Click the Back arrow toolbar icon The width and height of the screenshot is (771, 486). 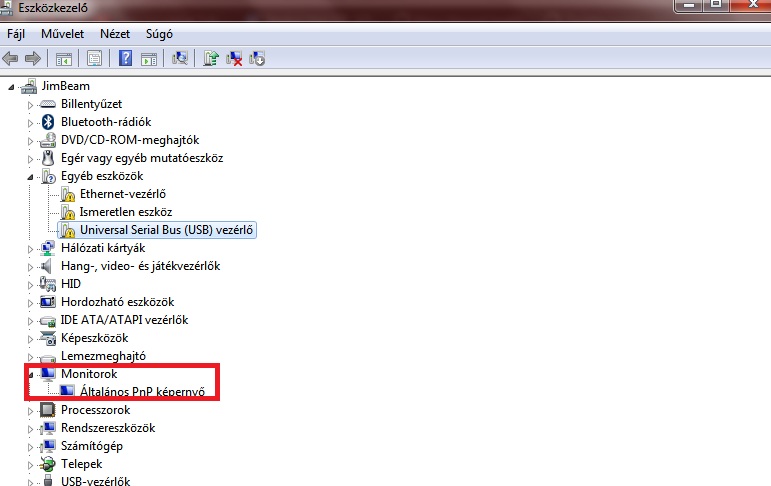pos(10,59)
